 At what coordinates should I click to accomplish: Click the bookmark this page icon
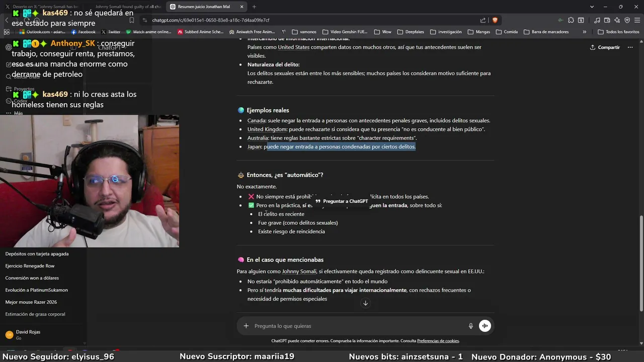pyautogui.click(x=131, y=20)
